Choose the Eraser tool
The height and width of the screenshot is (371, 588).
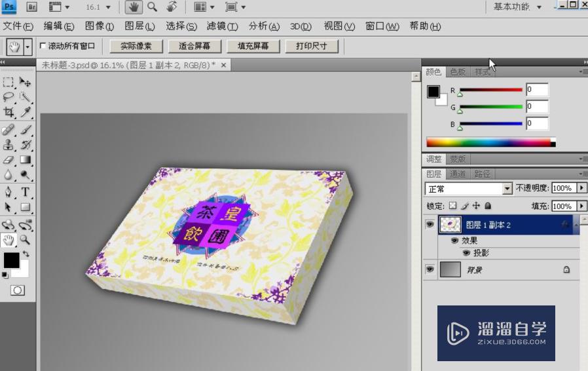[9, 159]
